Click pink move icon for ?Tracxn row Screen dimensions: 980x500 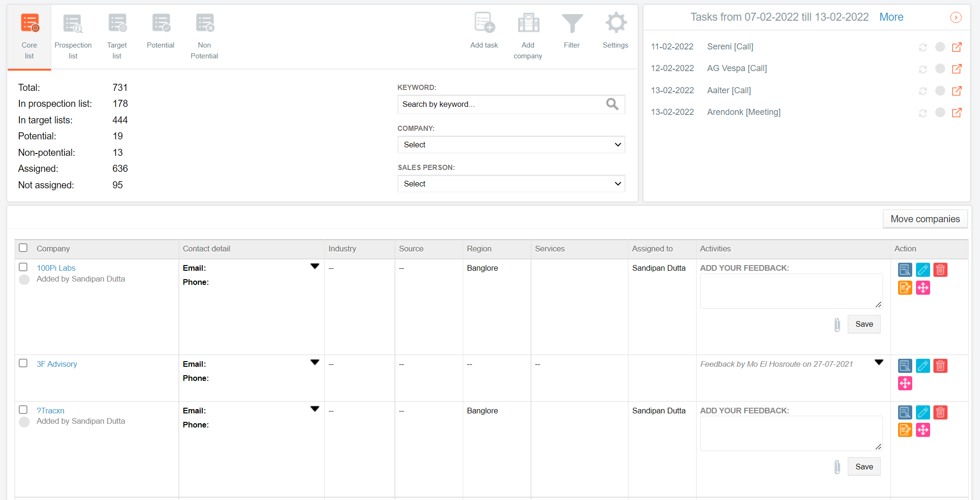tap(923, 430)
